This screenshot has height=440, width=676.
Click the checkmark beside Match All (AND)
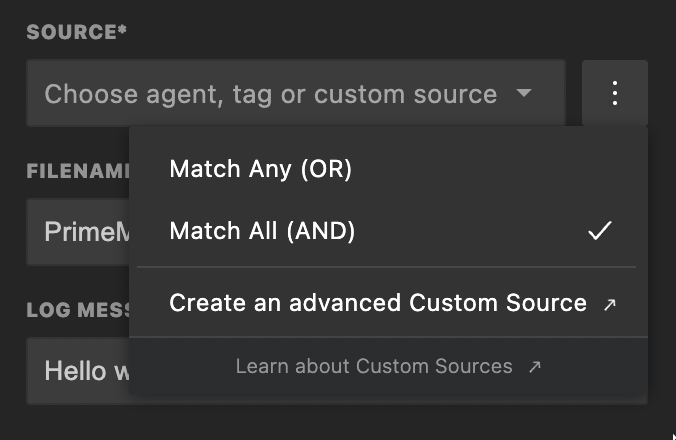[x=599, y=231]
